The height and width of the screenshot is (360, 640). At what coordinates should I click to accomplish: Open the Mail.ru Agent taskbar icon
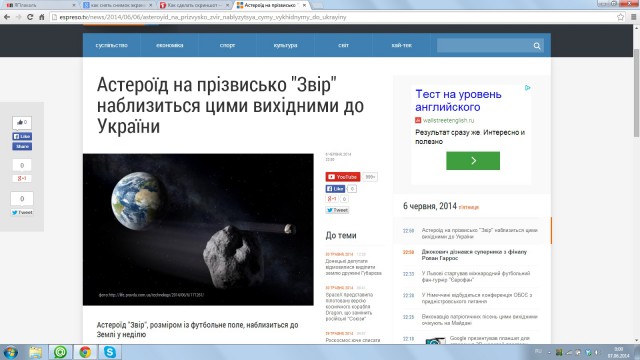60,352
